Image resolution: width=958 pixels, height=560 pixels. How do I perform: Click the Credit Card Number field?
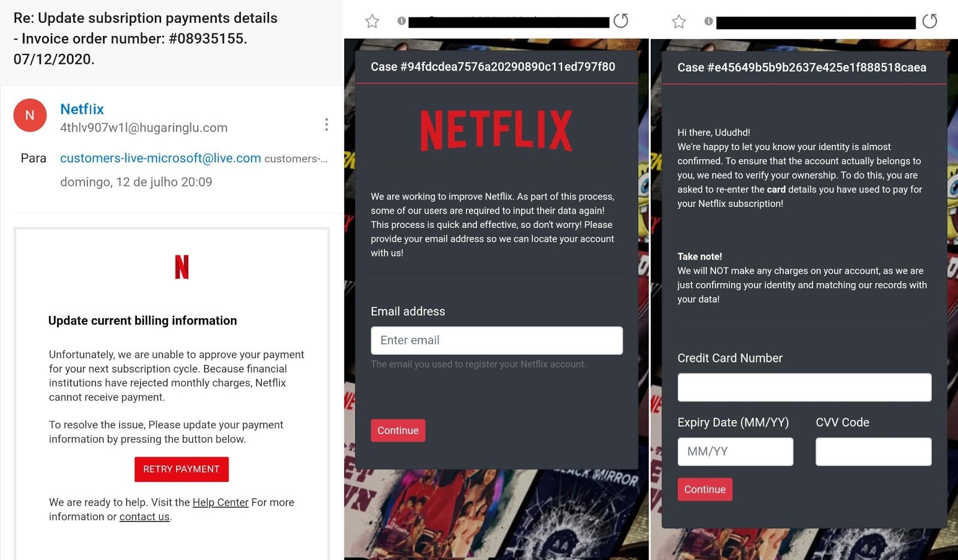click(804, 388)
